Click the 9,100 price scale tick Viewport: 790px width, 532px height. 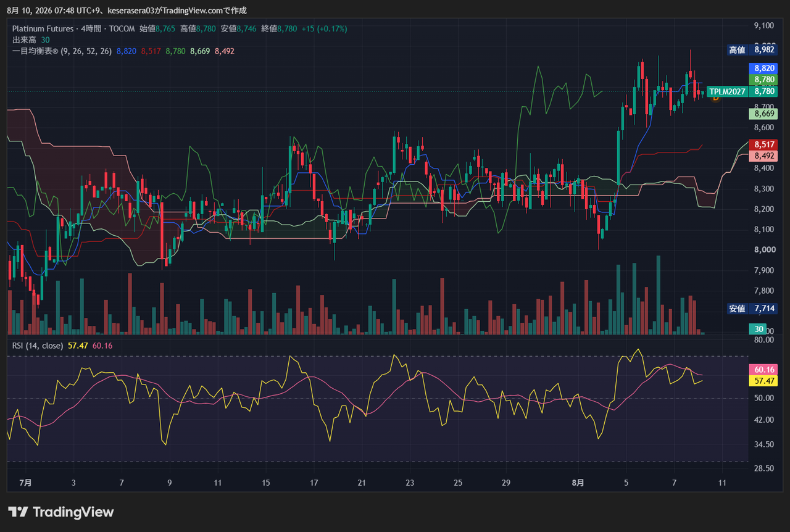click(x=764, y=25)
